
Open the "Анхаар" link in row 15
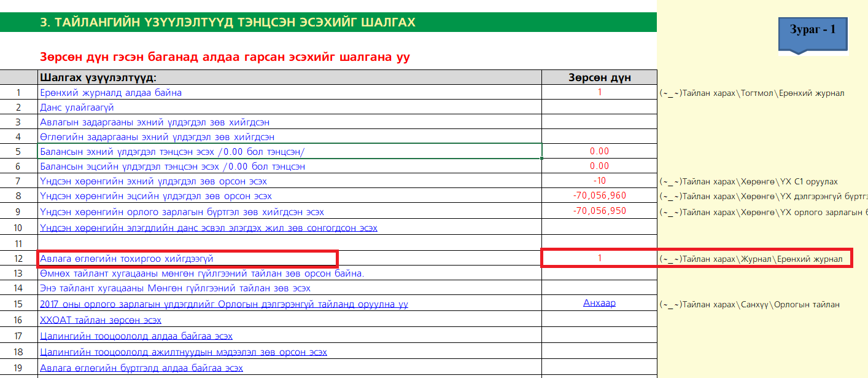point(599,303)
